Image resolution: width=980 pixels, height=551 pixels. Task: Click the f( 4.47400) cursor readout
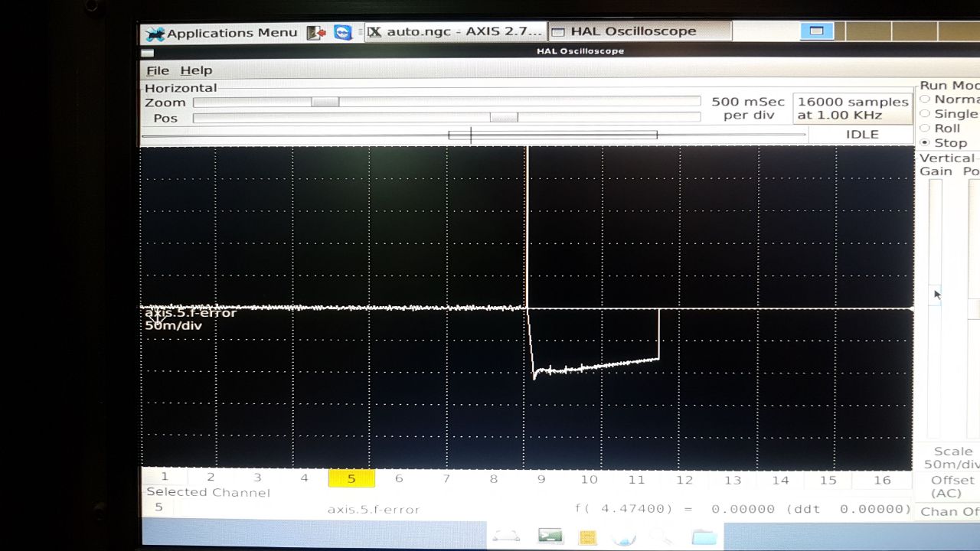coord(743,508)
